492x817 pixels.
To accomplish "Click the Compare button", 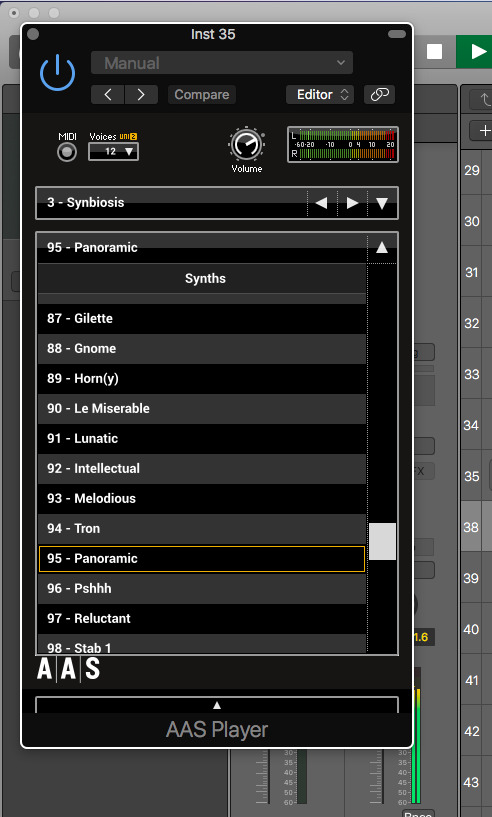I will coord(202,94).
